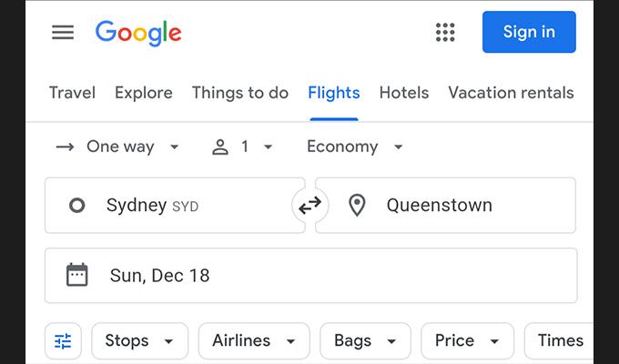
Task: Open the passenger count dropdown arrow
Action: 268,147
